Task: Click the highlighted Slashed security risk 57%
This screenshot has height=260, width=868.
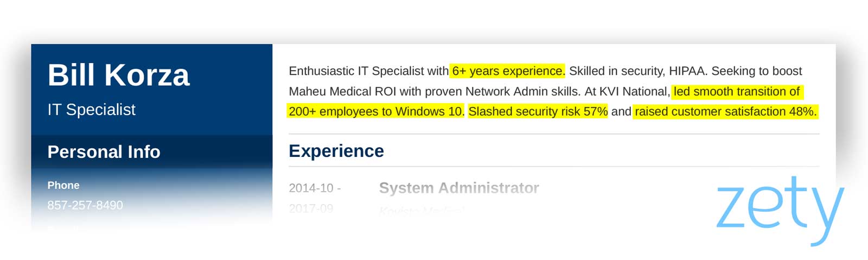Action: coord(538,111)
